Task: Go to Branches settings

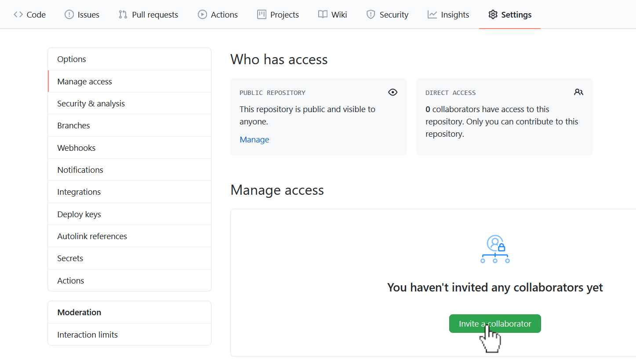Action: (130, 125)
